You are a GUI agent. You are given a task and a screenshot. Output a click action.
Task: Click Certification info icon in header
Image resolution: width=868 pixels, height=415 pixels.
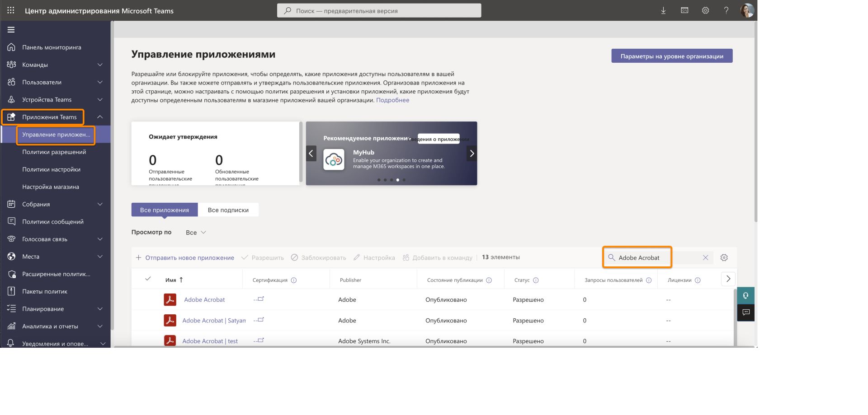[294, 280]
